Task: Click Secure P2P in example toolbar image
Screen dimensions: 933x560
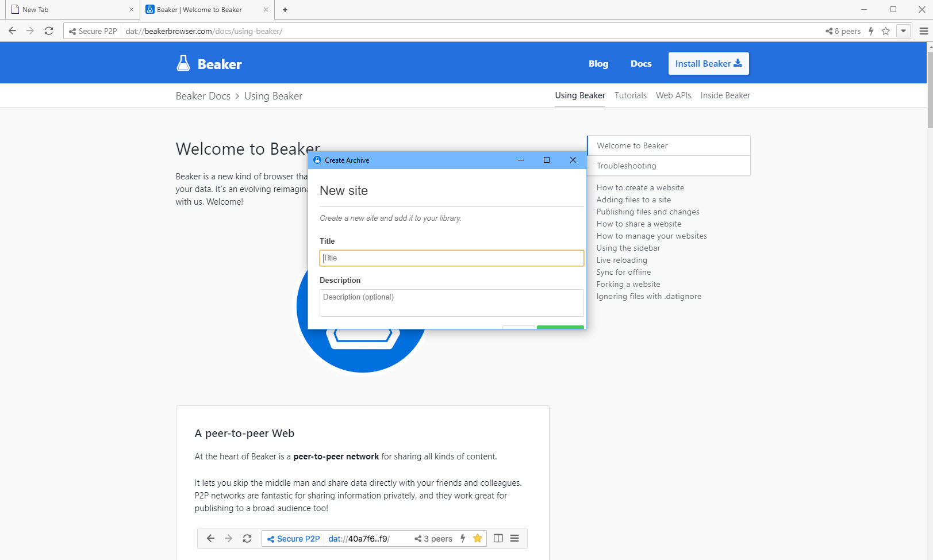Action: click(x=293, y=539)
